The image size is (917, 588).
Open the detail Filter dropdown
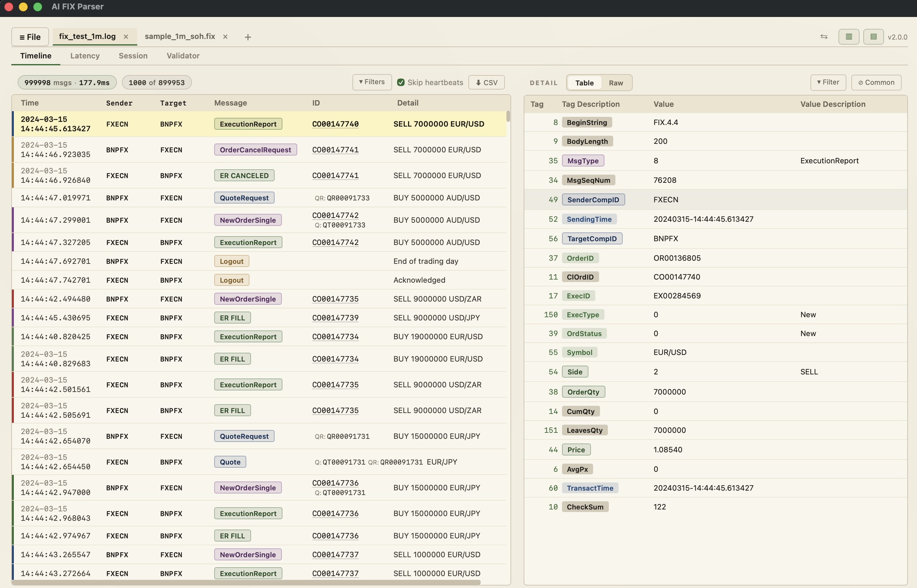(828, 82)
